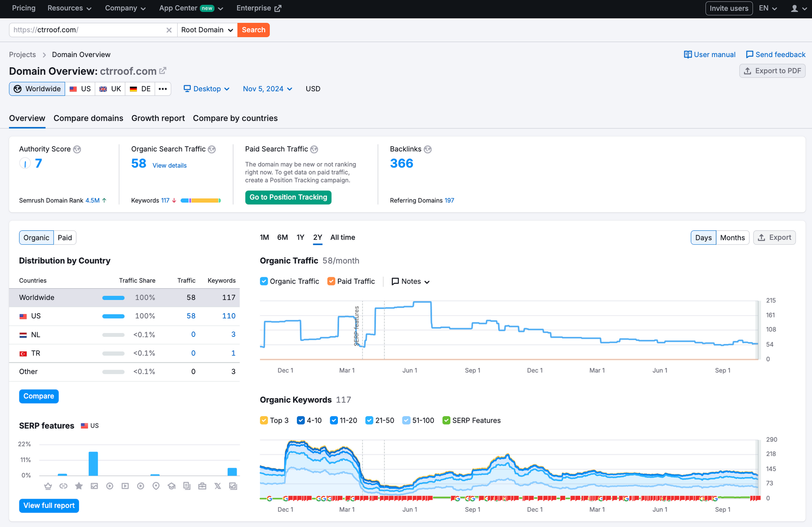Click the Paid Search Traffic globe icon
This screenshot has width=812, height=527.
click(x=314, y=149)
